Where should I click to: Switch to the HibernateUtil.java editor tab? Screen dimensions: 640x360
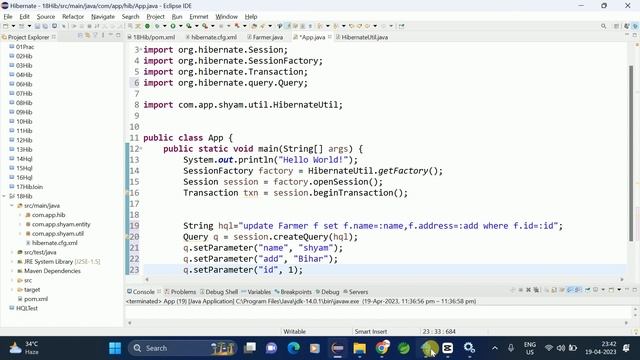pos(362,37)
